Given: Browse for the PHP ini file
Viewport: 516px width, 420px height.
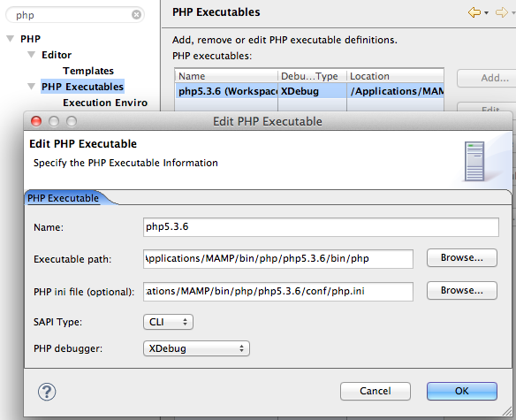Looking at the screenshot, I should [x=462, y=290].
